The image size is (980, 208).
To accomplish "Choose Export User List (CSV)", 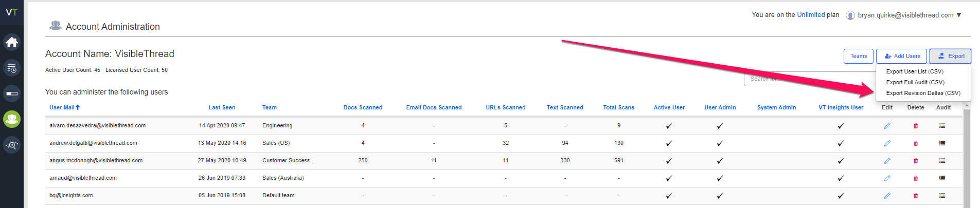I will tap(914, 71).
